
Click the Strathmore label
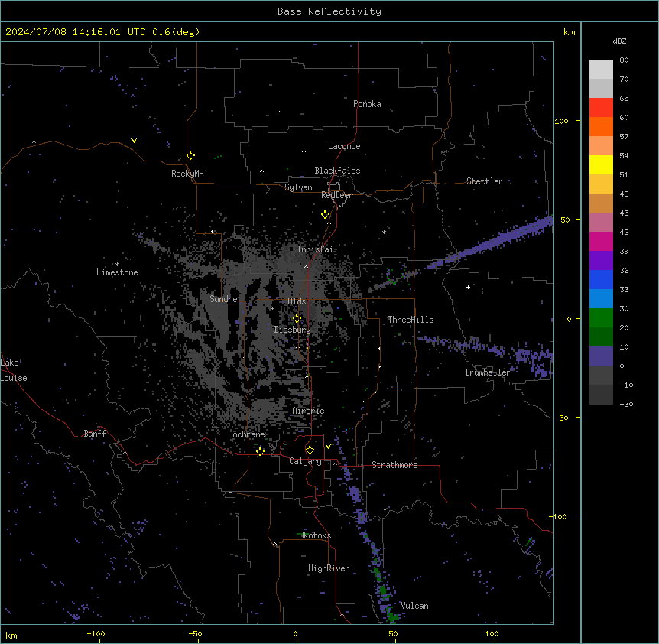394,465
